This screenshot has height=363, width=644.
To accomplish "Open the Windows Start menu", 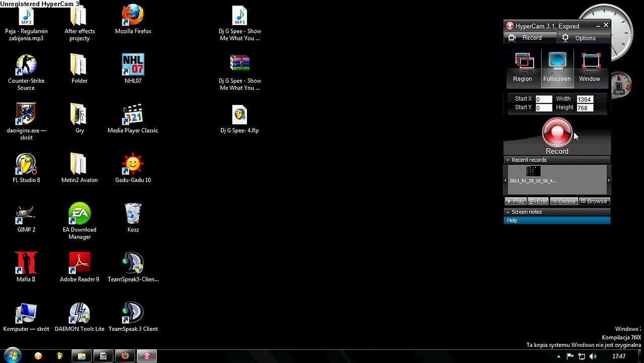I will coord(12,355).
